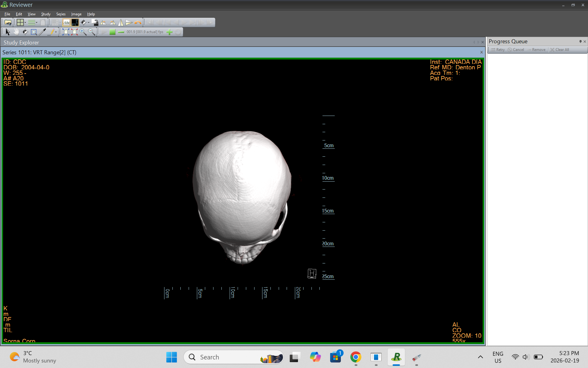This screenshot has width=588, height=368.
Task: Toggle the Progress Queue auto-hide pin
Action: [580, 41]
